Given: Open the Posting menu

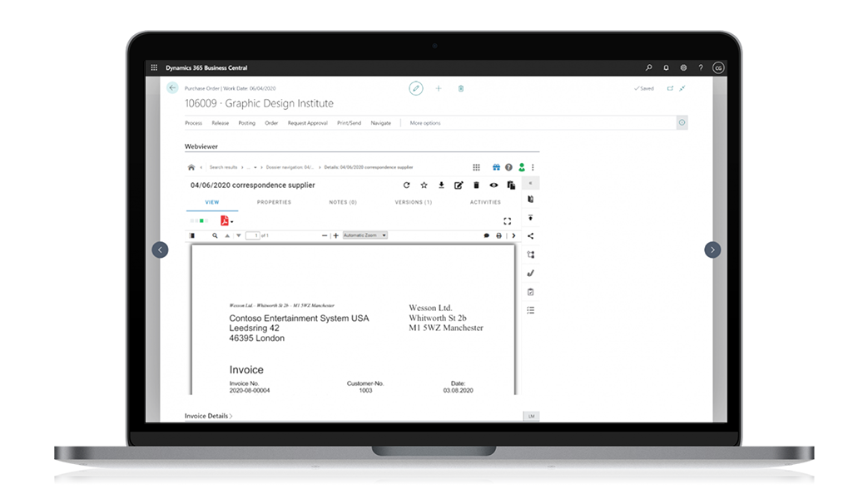Looking at the screenshot, I should (x=247, y=123).
